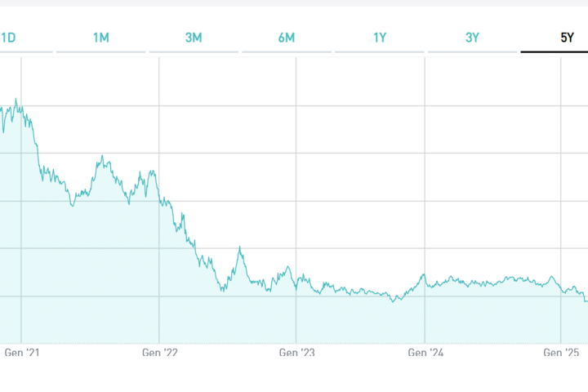Click the chart line's rightmost end point
This screenshot has height=392, width=588.
586,300
